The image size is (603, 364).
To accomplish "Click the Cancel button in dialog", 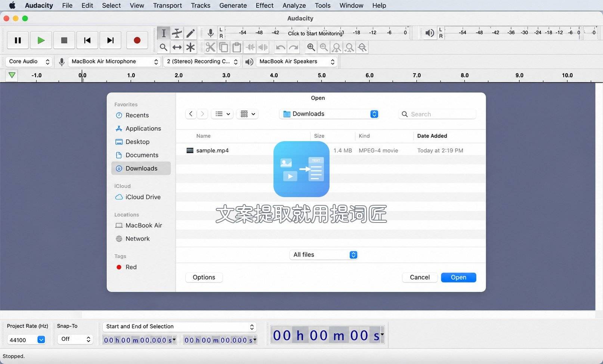I will click(420, 277).
